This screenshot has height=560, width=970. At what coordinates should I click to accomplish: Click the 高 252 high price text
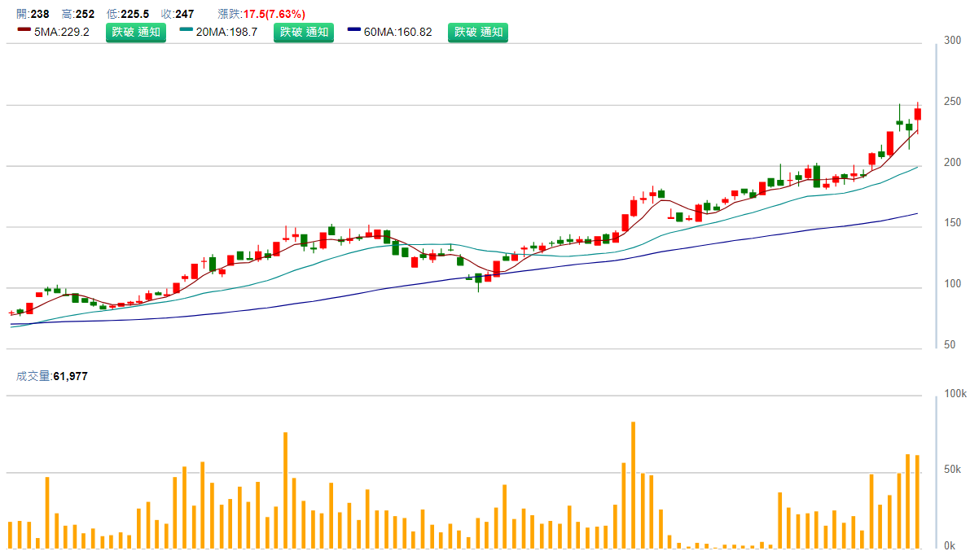[x=78, y=14]
